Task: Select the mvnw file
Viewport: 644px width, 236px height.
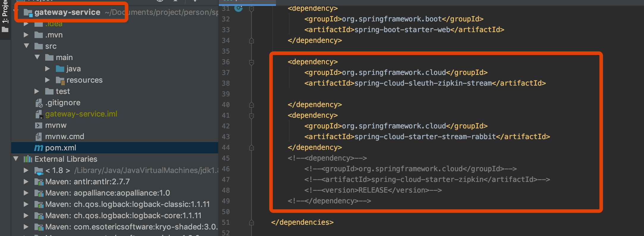Action: 56,125
